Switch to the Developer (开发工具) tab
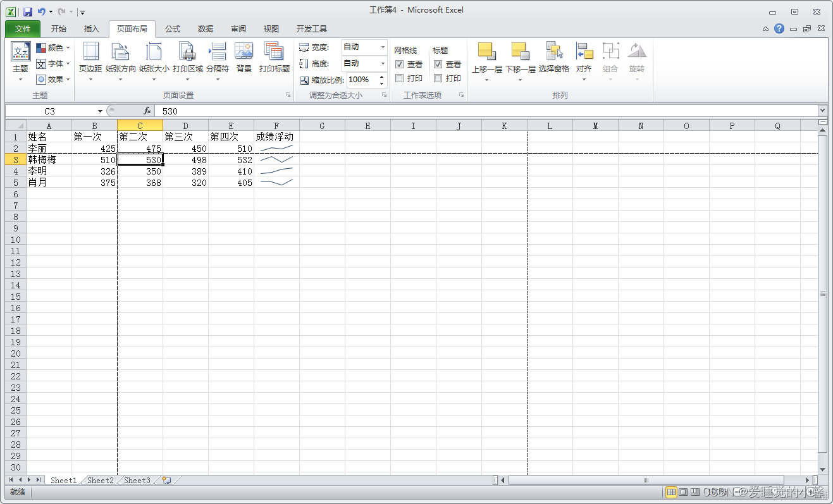 (x=312, y=29)
